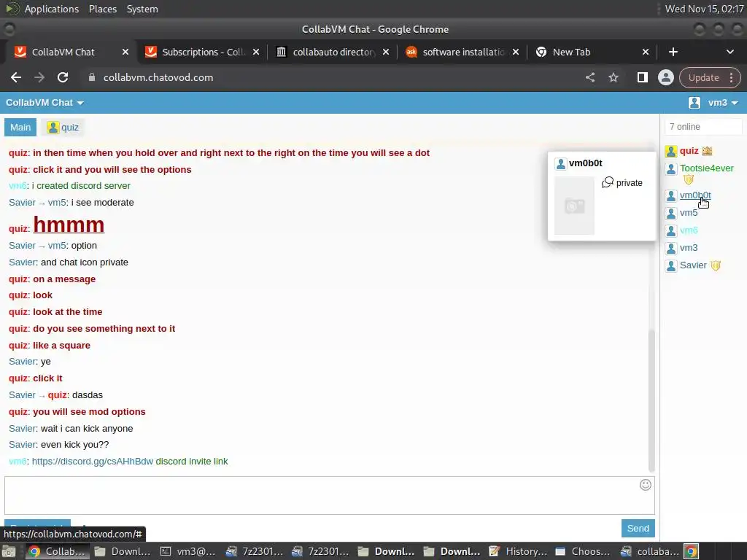Switch to History taskbar item
The width and height of the screenshot is (747, 560).
(x=517, y=551)
